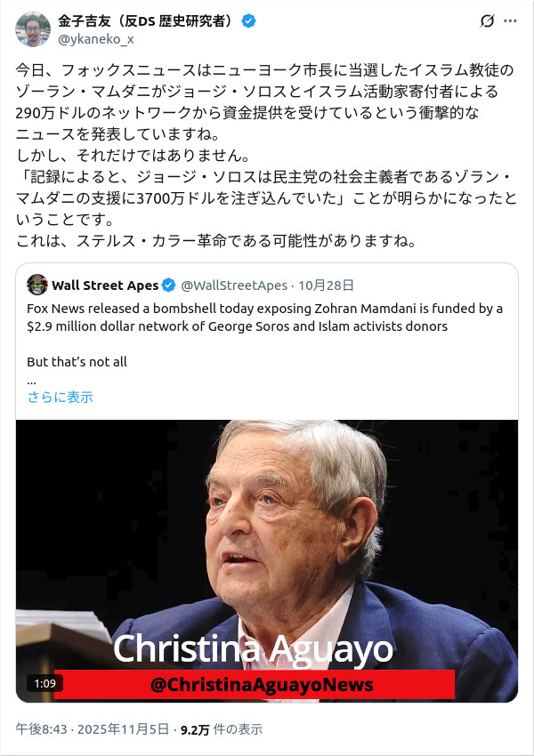
Task: Click the Christina Aguayo caption on video
Action: pos(253,649)
